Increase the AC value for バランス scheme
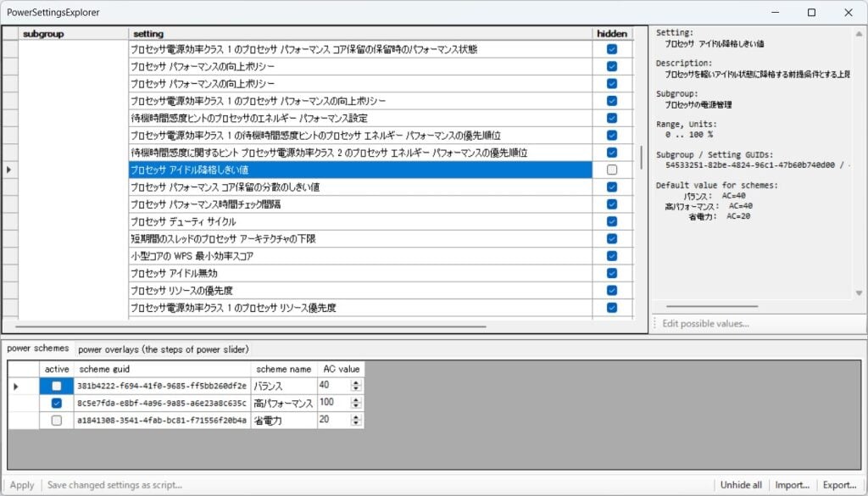Viewport: 868px width, 496px height. pos(356,382)
